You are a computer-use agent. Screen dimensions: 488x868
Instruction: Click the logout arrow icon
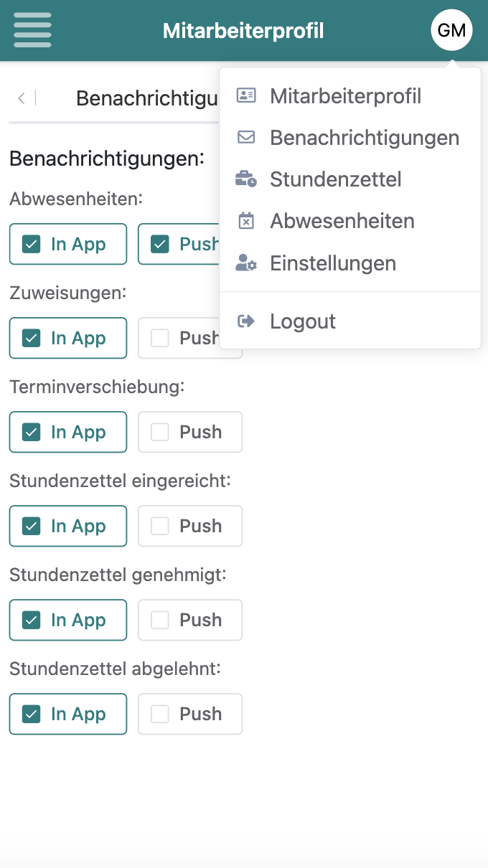[247, 321]
